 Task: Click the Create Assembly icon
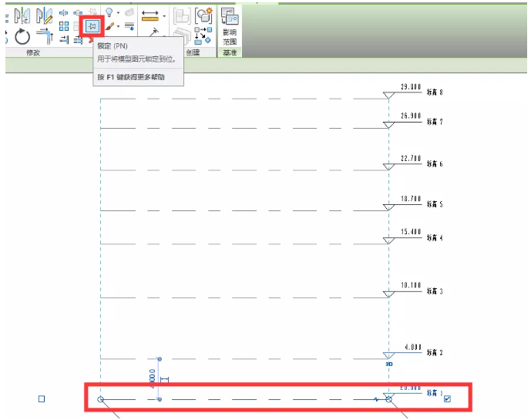(182, 16)
